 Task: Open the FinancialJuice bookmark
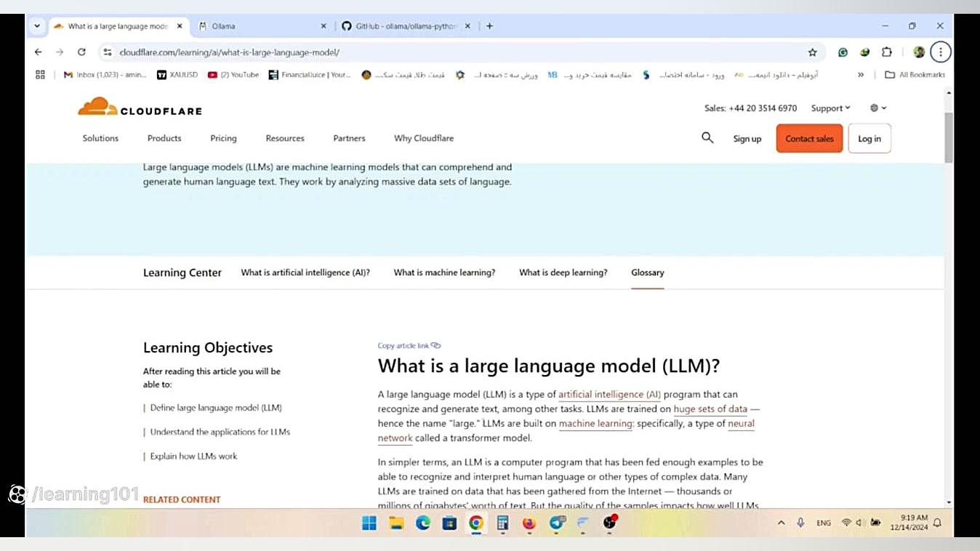(310, 74)
